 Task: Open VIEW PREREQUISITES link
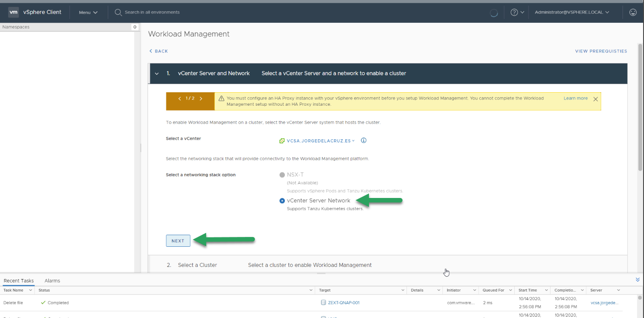tap(601, 51)
